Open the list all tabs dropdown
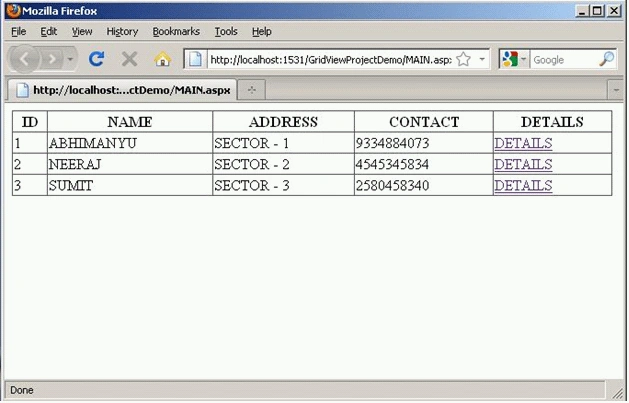629x403 pixels. pos(617,90)
